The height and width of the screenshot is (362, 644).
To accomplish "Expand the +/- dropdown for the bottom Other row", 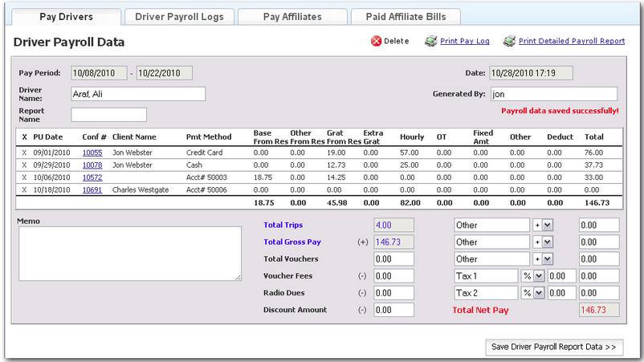I will pos(548,259).
